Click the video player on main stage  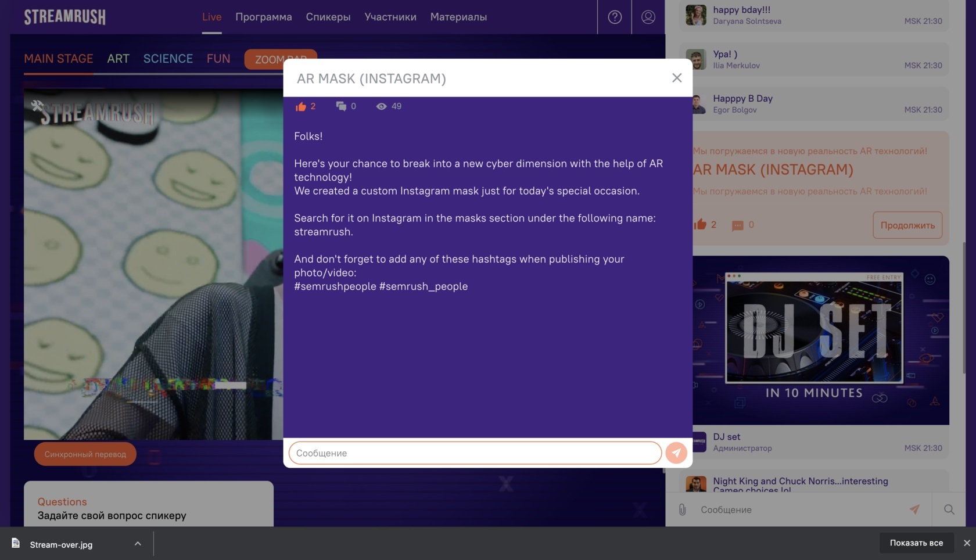coord(153,264)
